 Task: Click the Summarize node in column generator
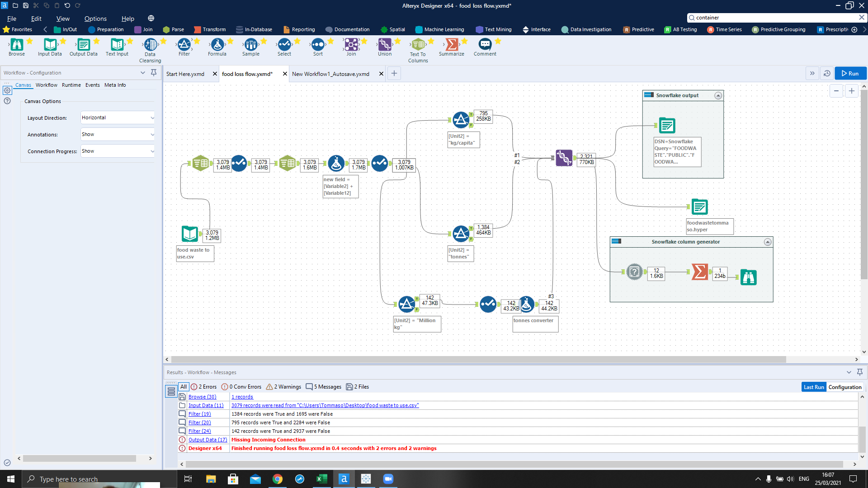coord(699,272)
